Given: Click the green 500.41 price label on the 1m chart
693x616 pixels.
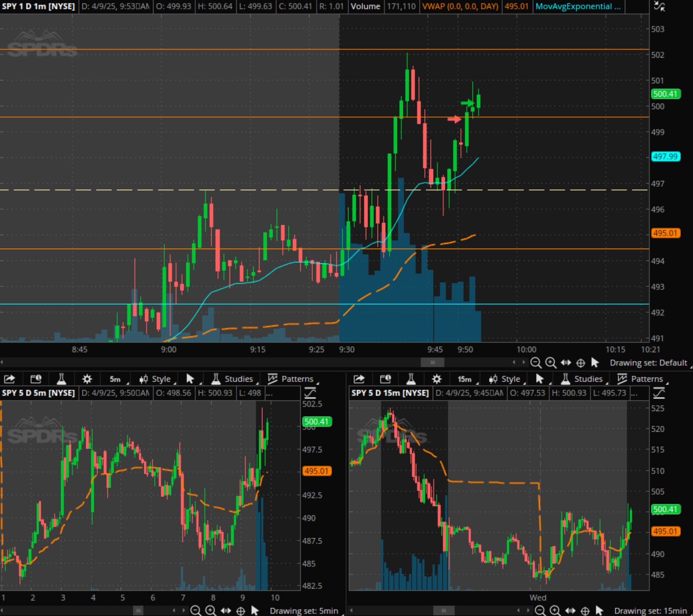Looking at the screenshot, I should 665,94.
